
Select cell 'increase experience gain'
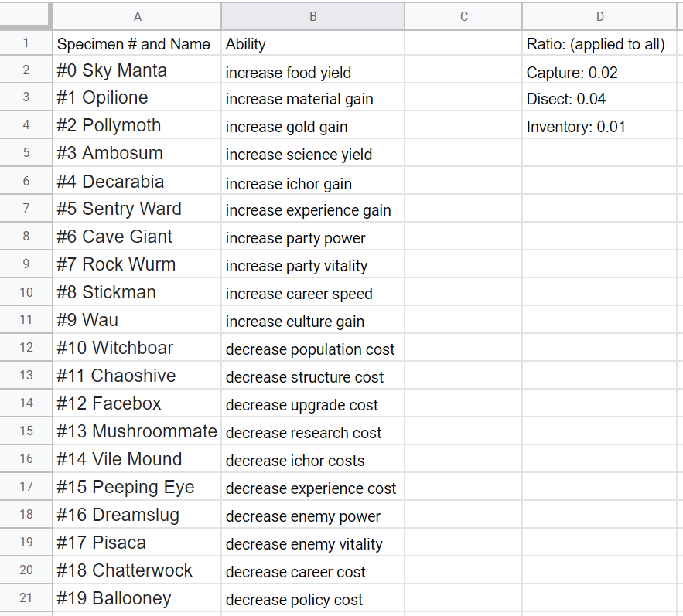[312, 208]
